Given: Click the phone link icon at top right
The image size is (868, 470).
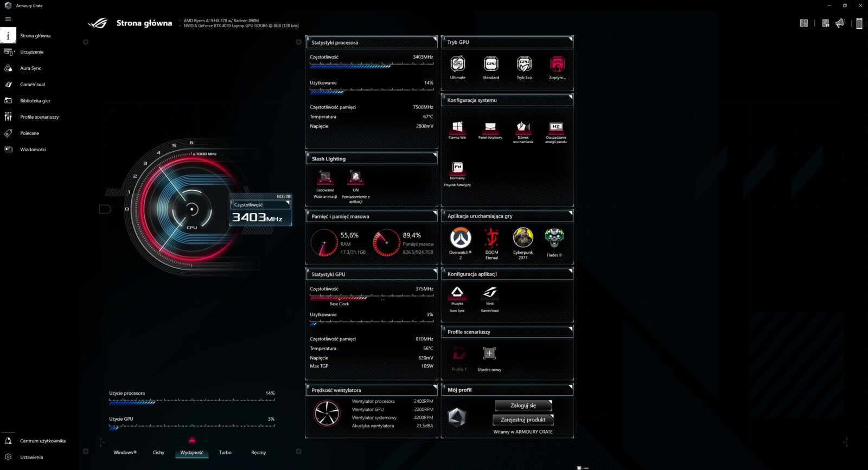Looking at the screenshot, I should (x=859, y=23).
